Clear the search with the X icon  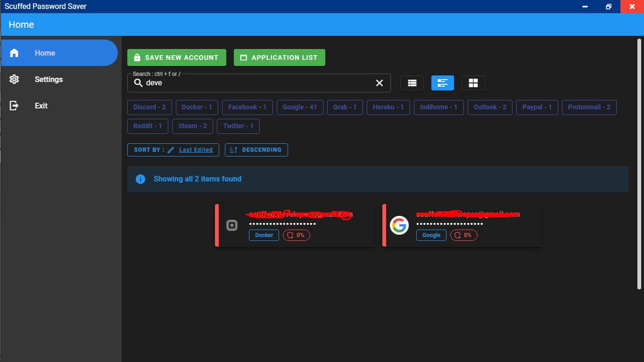click(x=380, y=83)
